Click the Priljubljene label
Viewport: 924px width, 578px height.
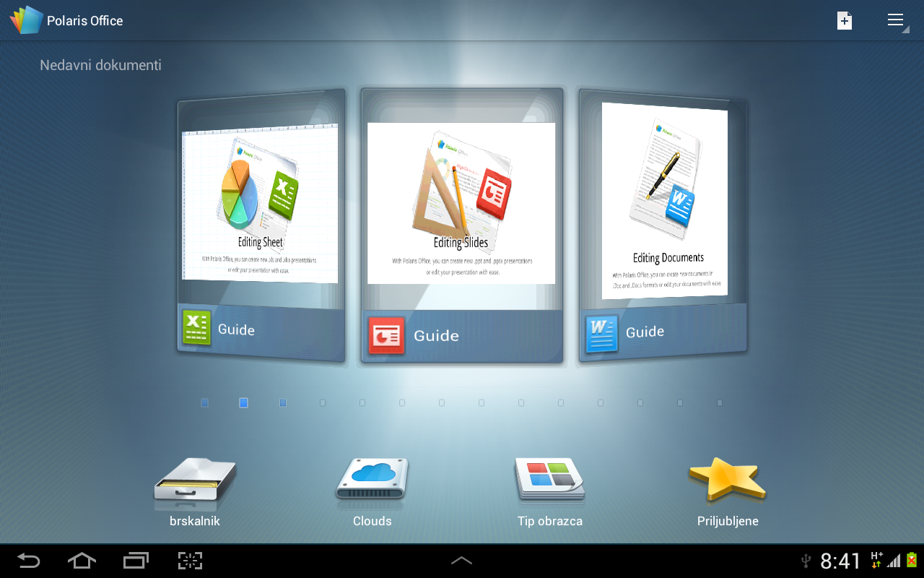click(x=728, y=521)
